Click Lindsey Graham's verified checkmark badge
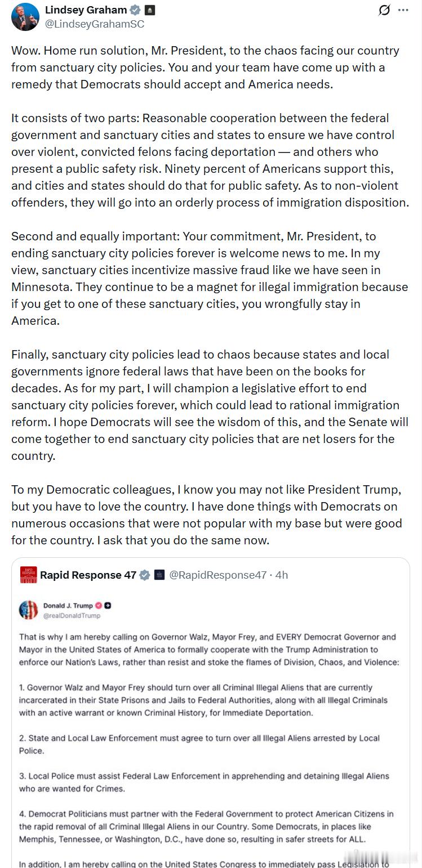422x868 pixels. (x=135, y=10)
